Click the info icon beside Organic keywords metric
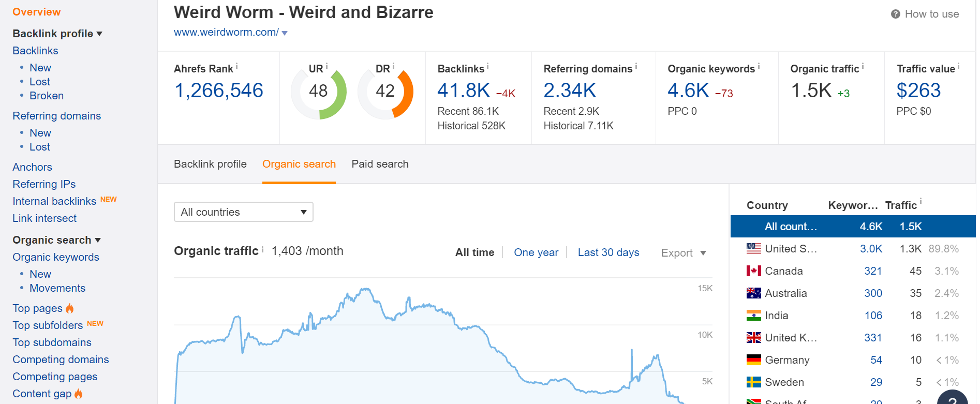Screen dimensions: 980x404 point(759,66)
